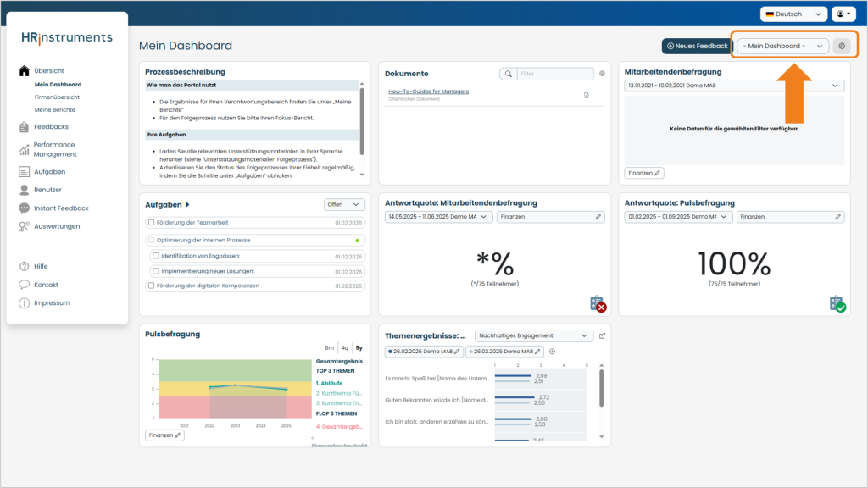Tick Identifikation von Engpässen checkbox
868x488 pixels.
[x=156, y=256]
